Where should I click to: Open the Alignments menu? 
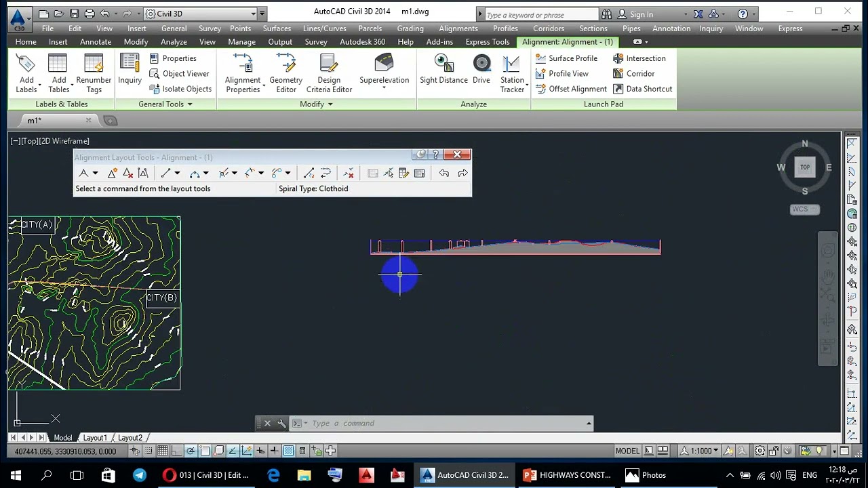click(x=458, y=28)
